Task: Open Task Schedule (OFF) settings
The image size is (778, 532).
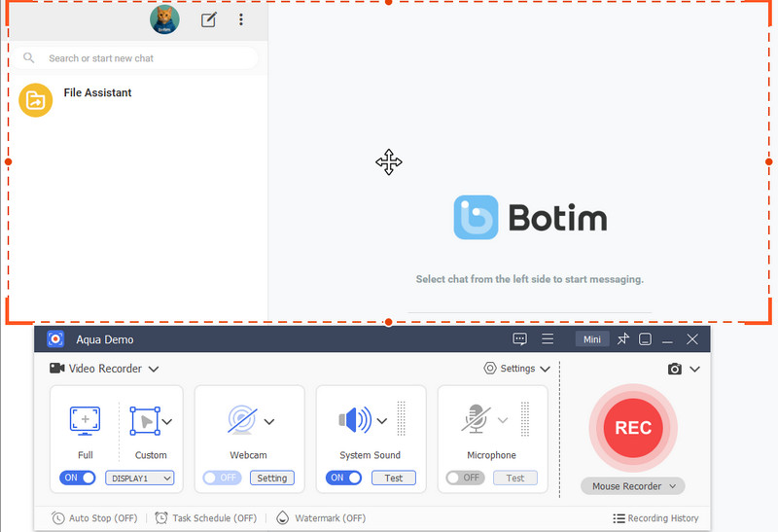Action: pyautogui.click(x=206, y=518)
